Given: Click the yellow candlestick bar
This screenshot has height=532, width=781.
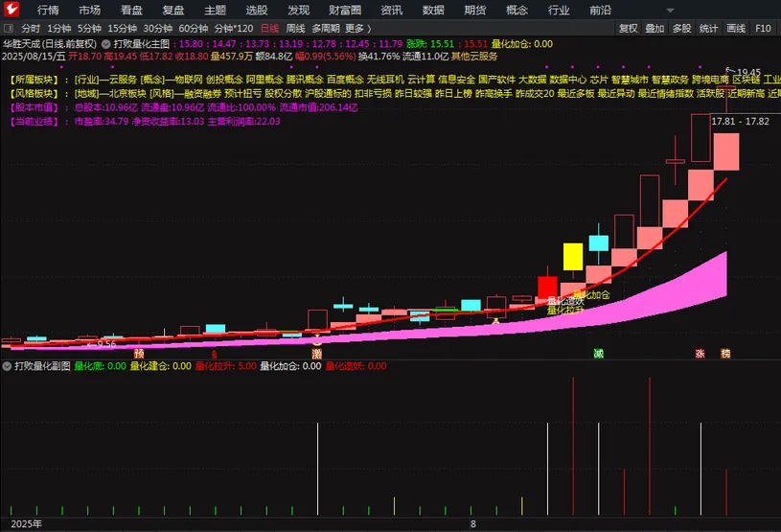Looking at the screenshot, I should pyautogui.click(x=573, y=257).
